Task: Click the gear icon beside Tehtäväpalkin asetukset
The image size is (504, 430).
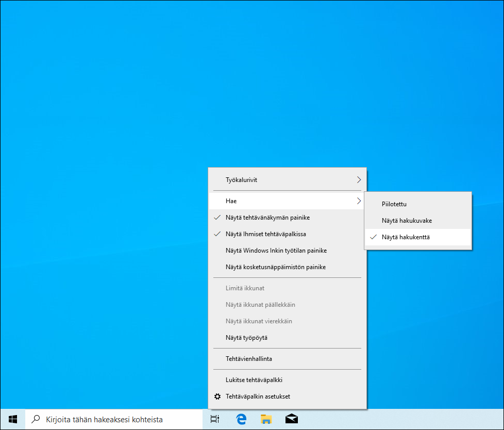Action: 217,396
